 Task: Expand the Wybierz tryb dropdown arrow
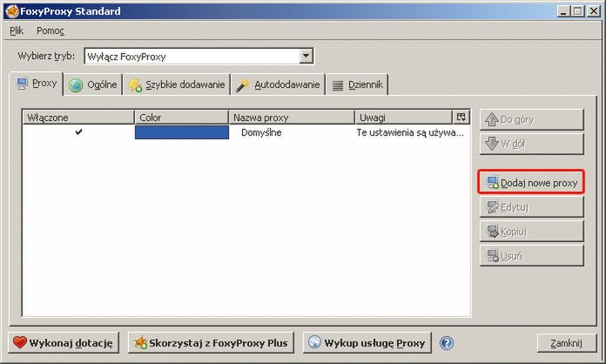click(306, 57)
